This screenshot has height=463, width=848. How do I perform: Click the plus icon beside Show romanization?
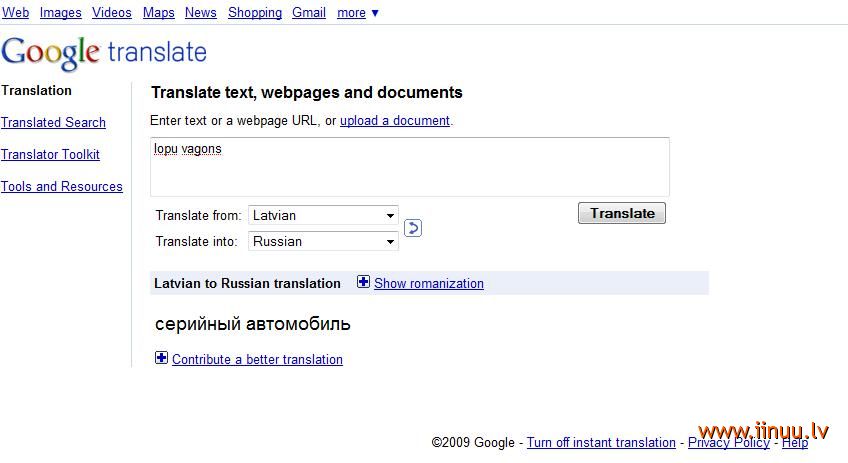click(x=363, y=282)
